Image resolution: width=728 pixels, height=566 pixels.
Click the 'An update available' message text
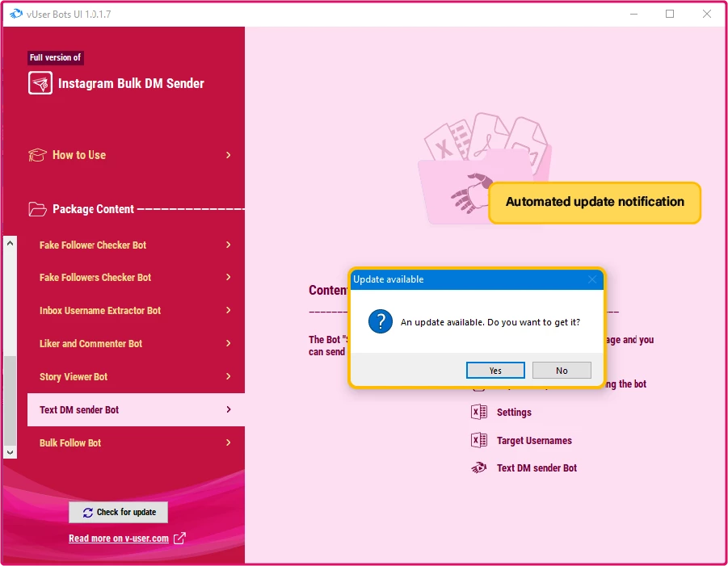pos(490,322)
